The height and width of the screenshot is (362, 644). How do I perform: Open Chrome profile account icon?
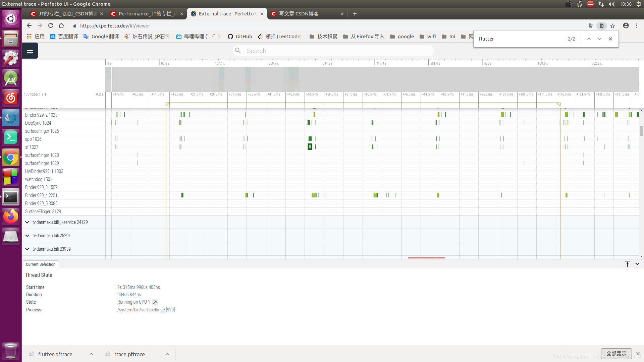[x=626, y=26]
